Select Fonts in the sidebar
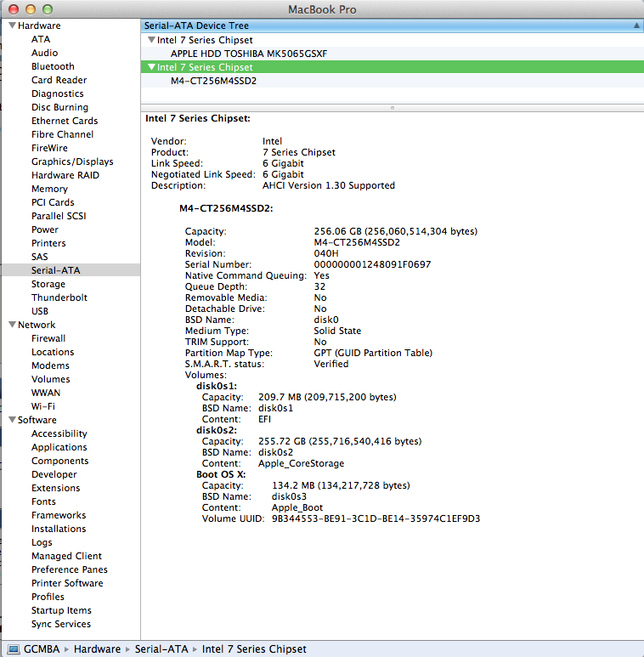This screenshot has width=644, height=657. [x=43, y=501]
